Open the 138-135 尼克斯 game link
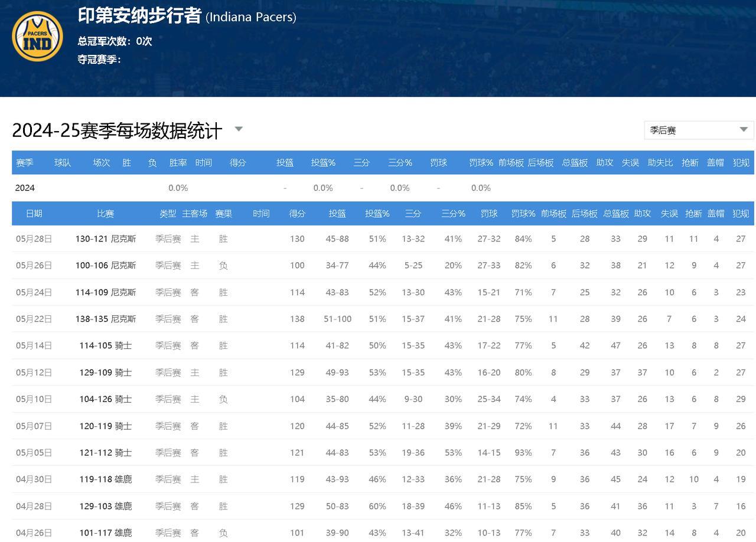 coord(106,319)
